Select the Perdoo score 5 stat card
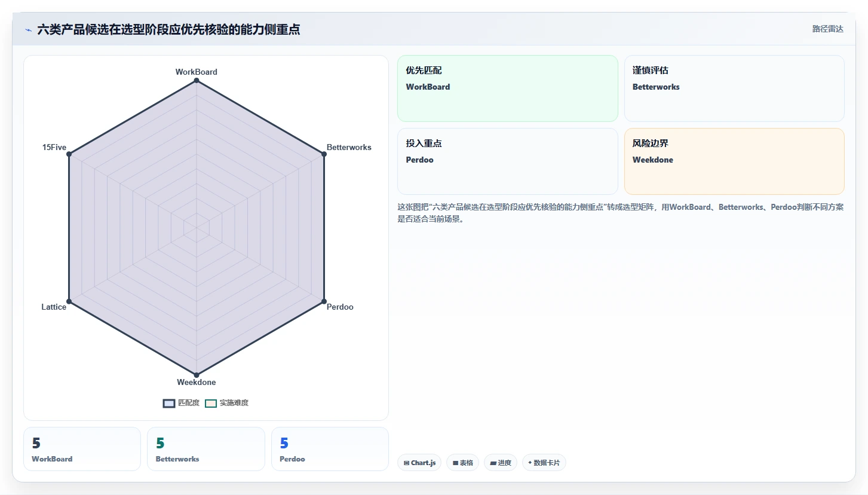Screen dimensions: 868x495 pos(330,449)
